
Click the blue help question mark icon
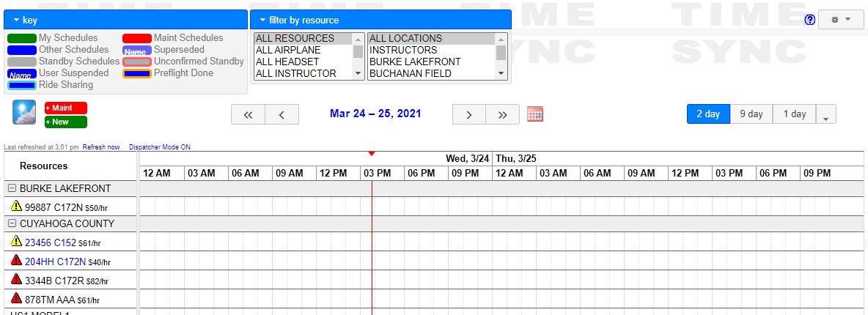[x=810, y=20]
